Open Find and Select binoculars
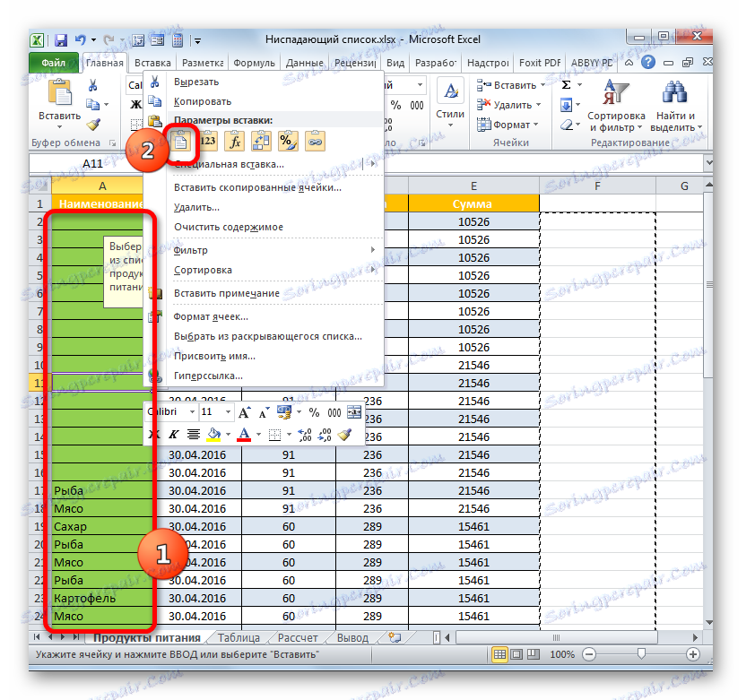This screenshot has height=700, width=755. 675,106
